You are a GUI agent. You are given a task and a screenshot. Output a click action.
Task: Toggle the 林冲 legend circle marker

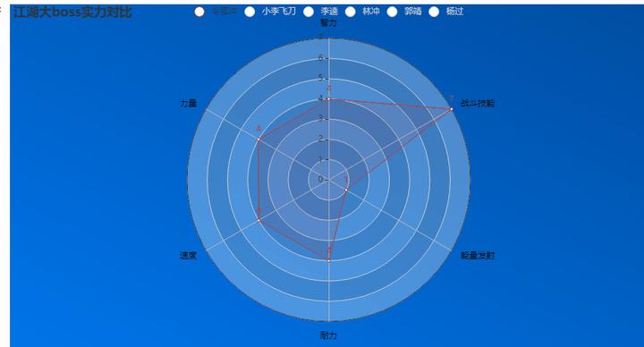351,12
